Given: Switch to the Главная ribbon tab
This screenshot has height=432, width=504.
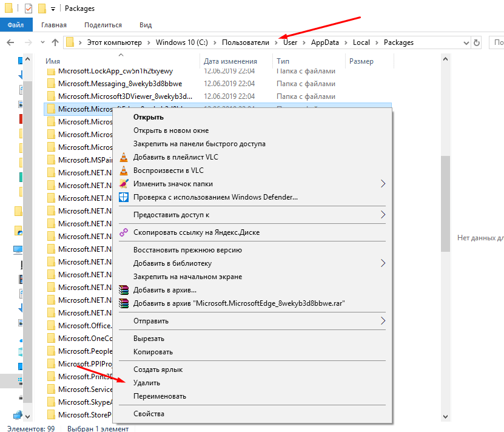Looking at the screenshot, I should [54, 25].
